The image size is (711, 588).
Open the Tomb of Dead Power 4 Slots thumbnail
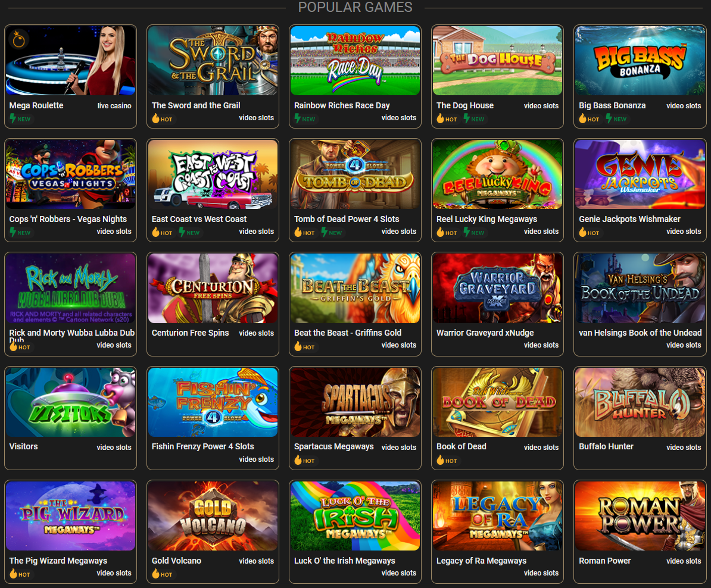tap(355, 174)
